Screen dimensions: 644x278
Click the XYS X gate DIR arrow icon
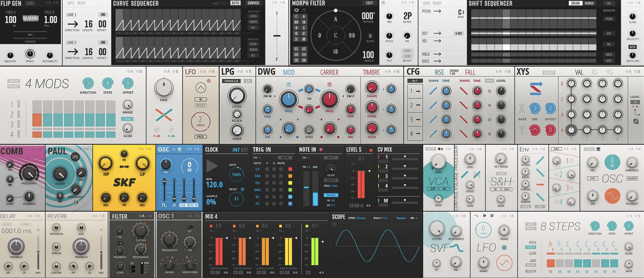coord(535,109)
